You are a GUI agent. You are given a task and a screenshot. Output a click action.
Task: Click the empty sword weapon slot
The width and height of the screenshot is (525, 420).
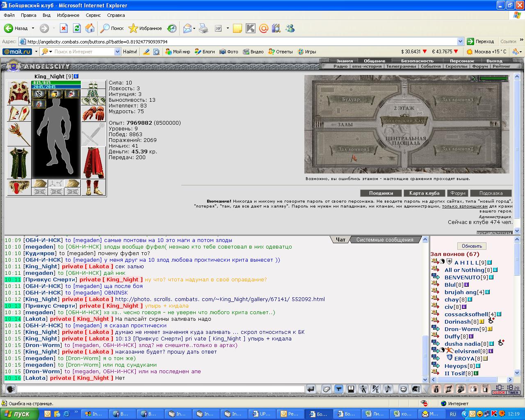click(x=94, y=134)
